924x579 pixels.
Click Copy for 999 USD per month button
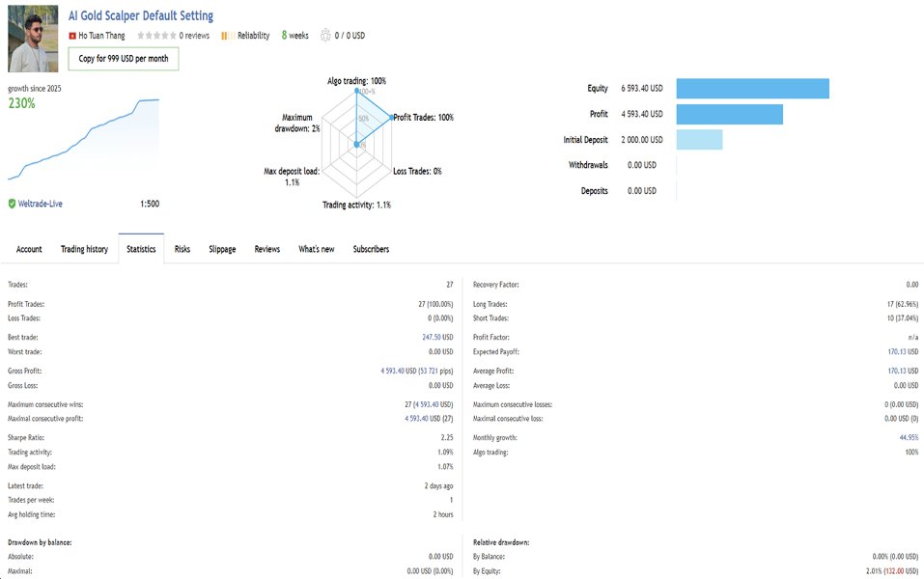124,59
